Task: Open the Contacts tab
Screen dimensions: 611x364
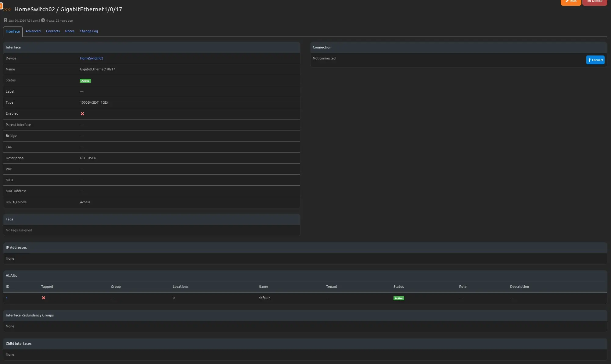Action: point(53,31)
